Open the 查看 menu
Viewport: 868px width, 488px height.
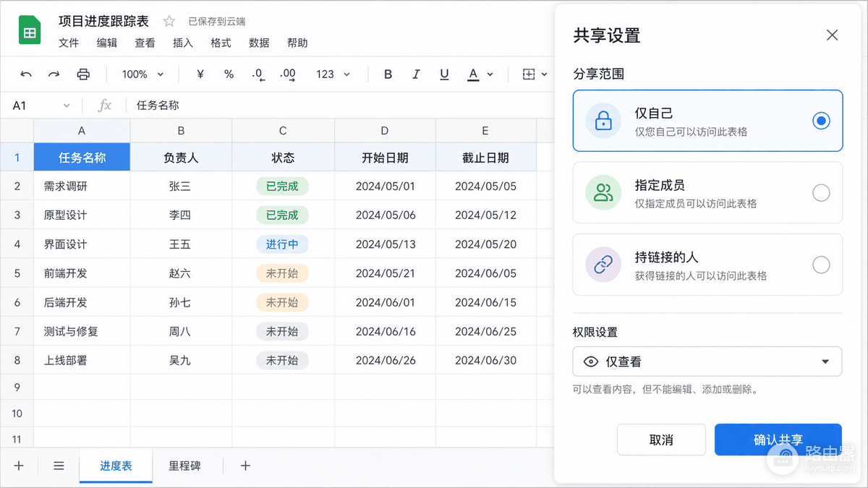[145, 43]
